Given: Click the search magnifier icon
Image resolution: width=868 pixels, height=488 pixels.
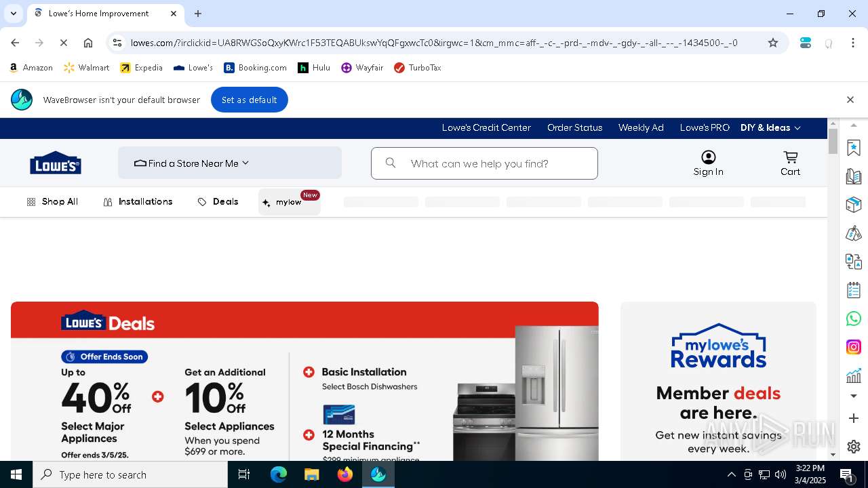Looking at the screenshot, I should click(391, 163).
